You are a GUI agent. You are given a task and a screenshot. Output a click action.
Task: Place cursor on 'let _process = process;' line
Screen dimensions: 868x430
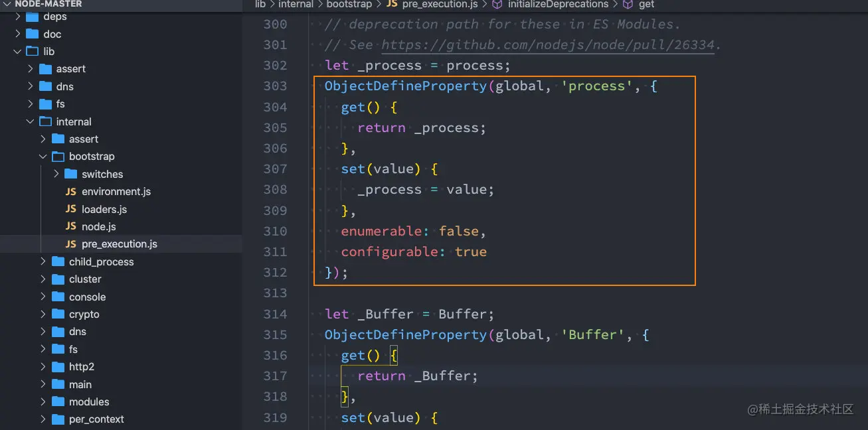418,65
